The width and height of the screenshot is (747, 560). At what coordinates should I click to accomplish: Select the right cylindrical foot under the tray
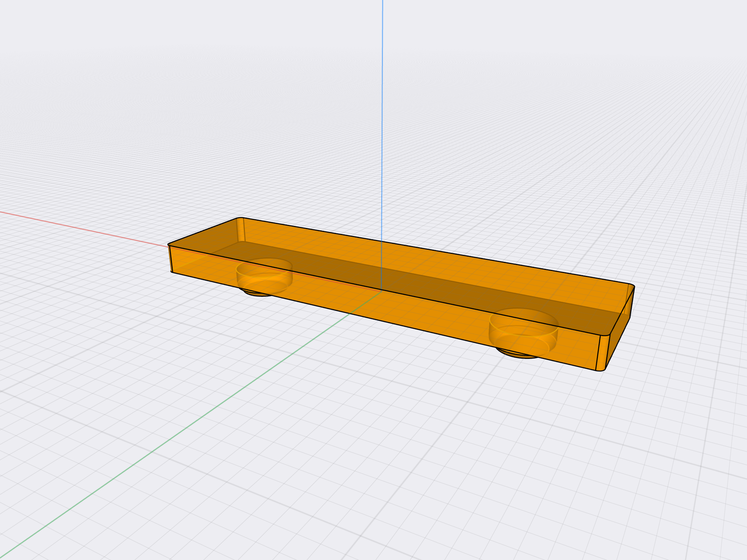(x=523, y=333)
